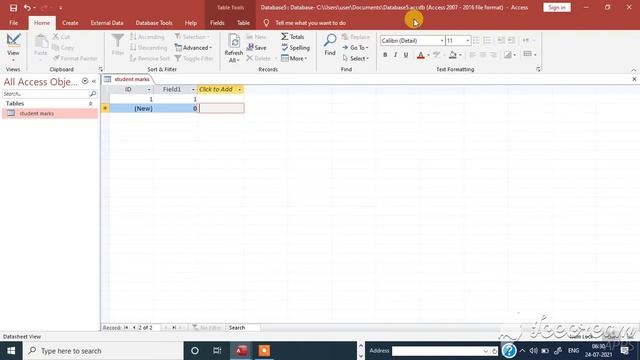Click the Windows Start button

coord(11,351)
